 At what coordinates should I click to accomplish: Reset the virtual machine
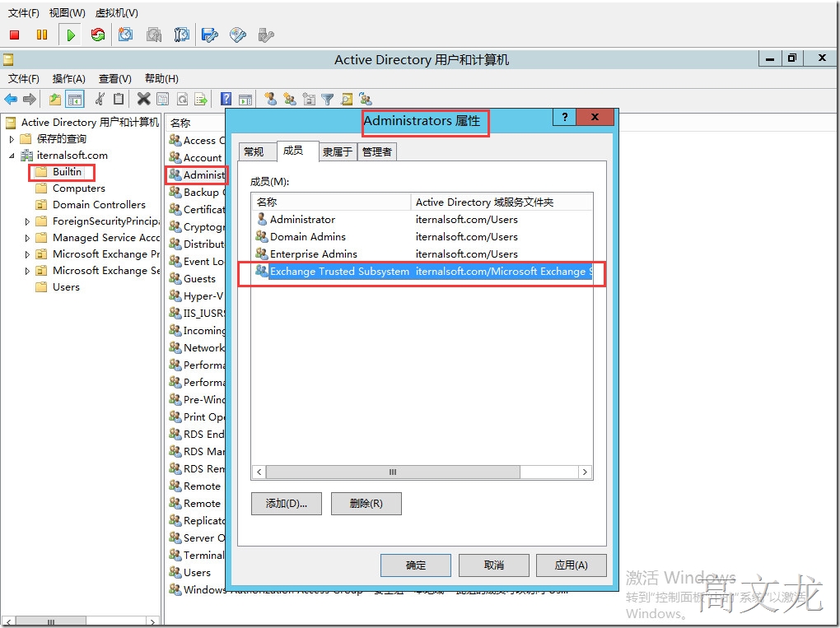pos(97,35)
